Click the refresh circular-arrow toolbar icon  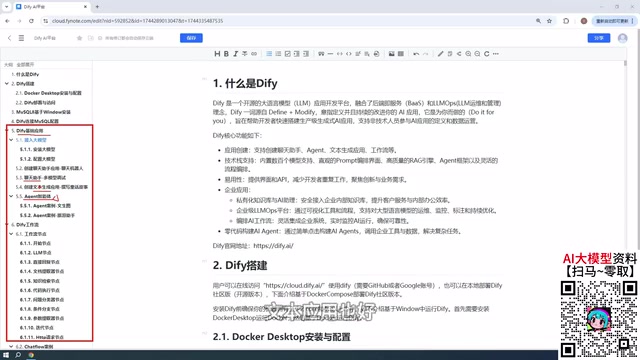pyautogui.click(x=487, y=54)
